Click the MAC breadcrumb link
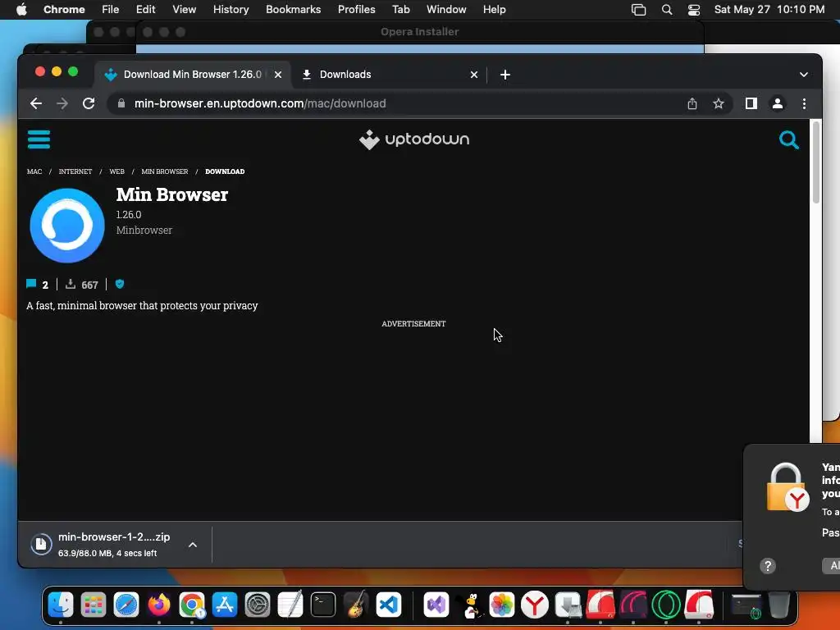 [x=34, y=171]
